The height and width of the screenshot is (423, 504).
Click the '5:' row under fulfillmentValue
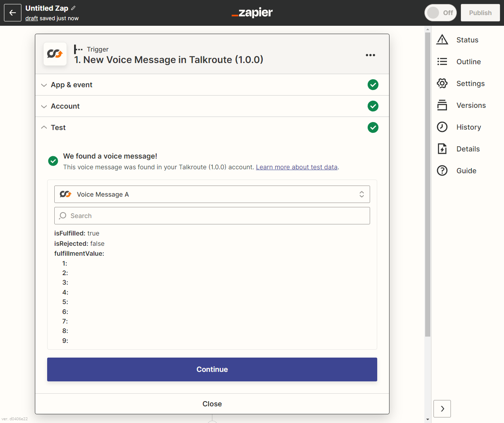click(65, 302)
